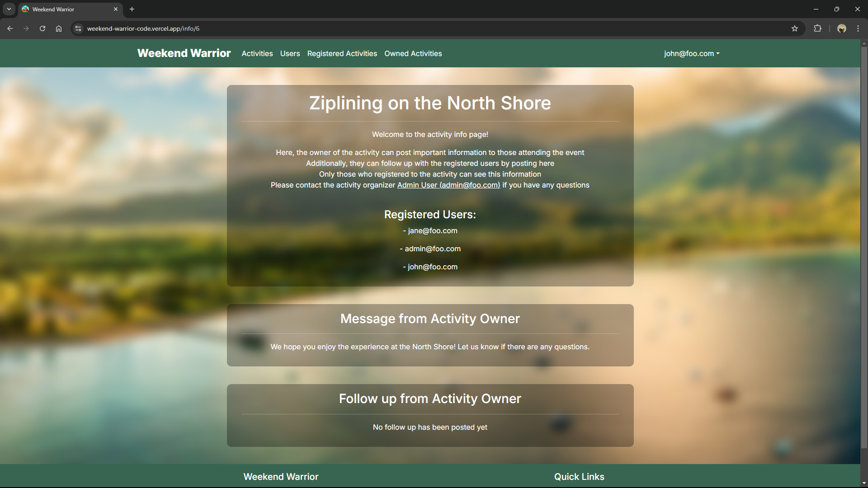Contact Admin User via email link
Screen dimensions: 868x488
coord(448,185)
